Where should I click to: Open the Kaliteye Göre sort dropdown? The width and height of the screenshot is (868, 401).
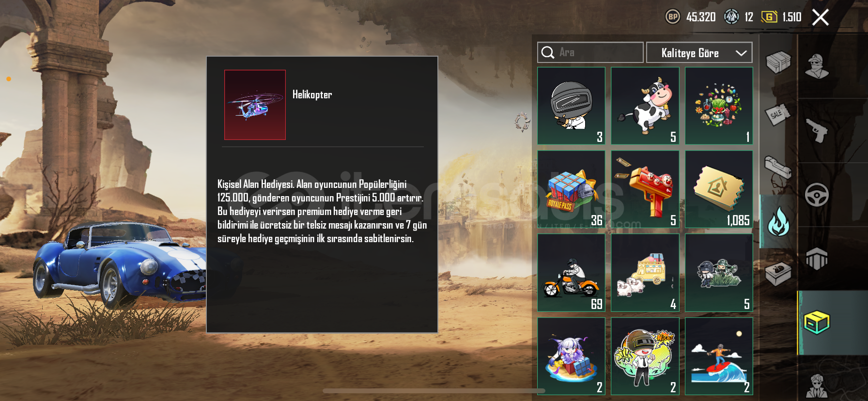tap(699, 52)
